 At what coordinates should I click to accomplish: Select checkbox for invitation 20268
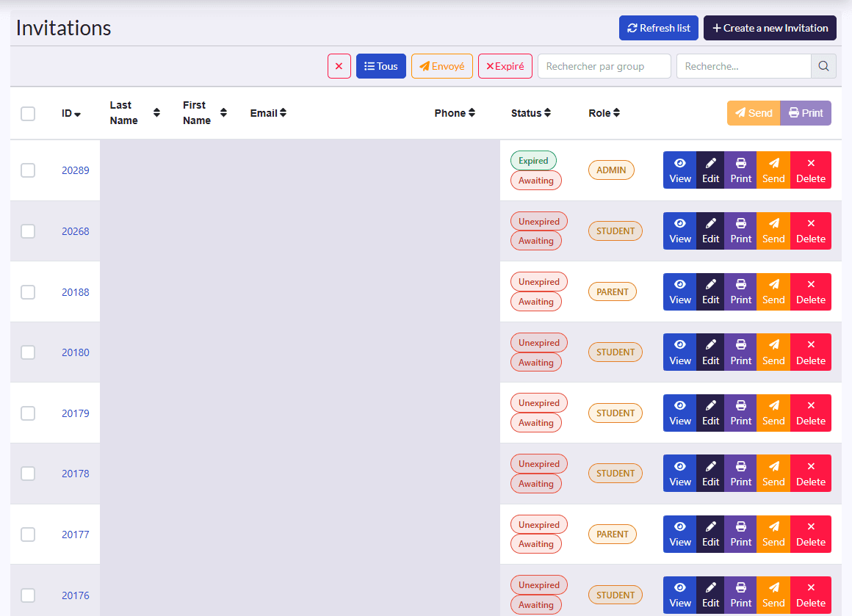coord(28,231)
